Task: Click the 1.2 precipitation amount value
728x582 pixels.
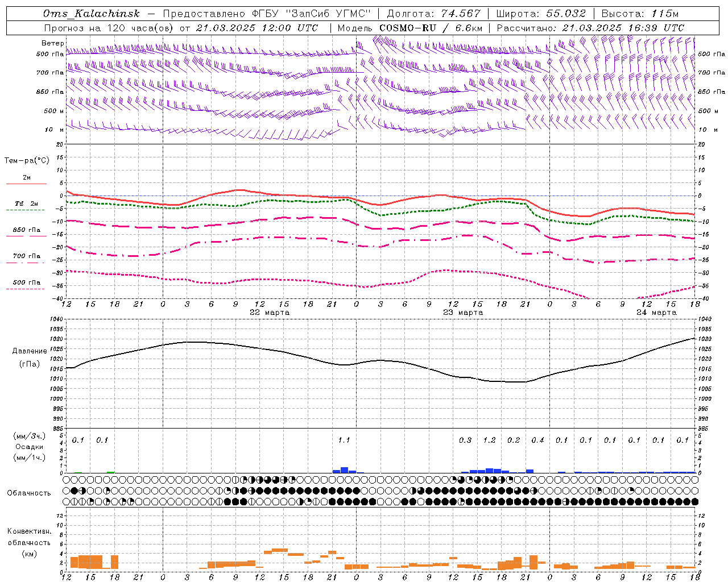Action: pos(489,440)
